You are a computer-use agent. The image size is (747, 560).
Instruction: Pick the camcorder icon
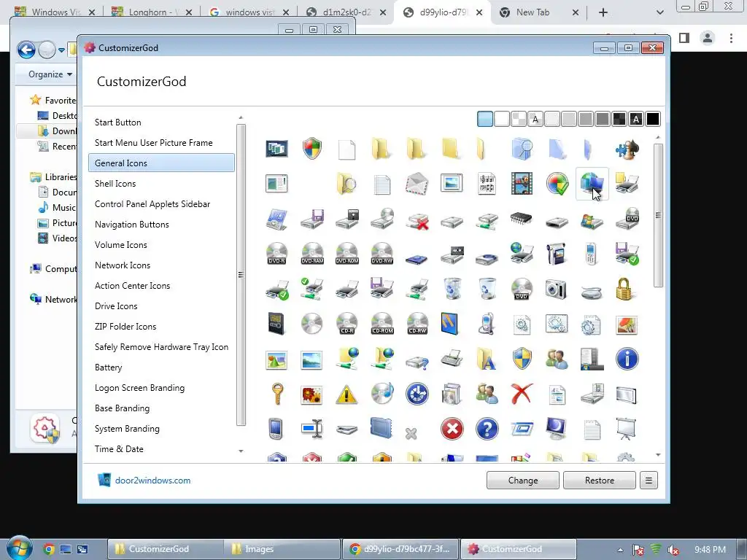[557, 254]
